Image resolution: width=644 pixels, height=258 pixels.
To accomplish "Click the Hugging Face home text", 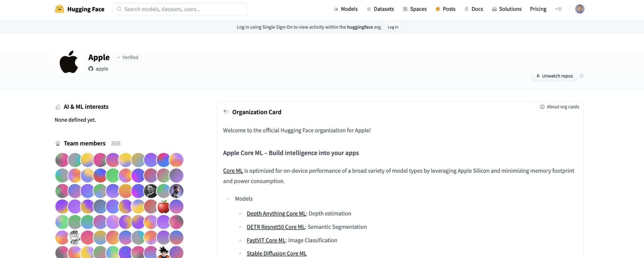I will point(86,9).
